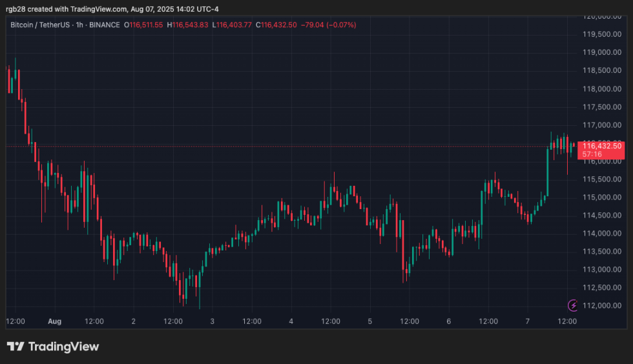Click the open price value 116,511.55
Viewport: 633px width, 364px height.
[147, 25]
